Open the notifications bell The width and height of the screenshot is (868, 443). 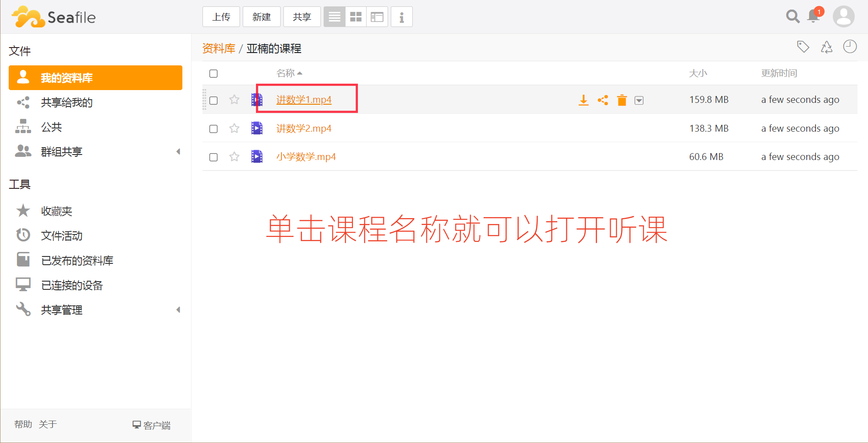pyautogui.click(x=814, y=16)
